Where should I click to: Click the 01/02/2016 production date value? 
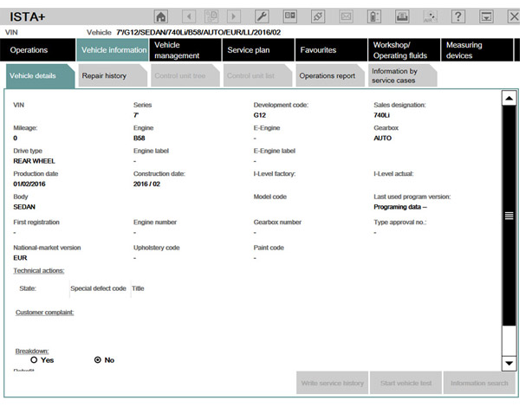(29, 184)
